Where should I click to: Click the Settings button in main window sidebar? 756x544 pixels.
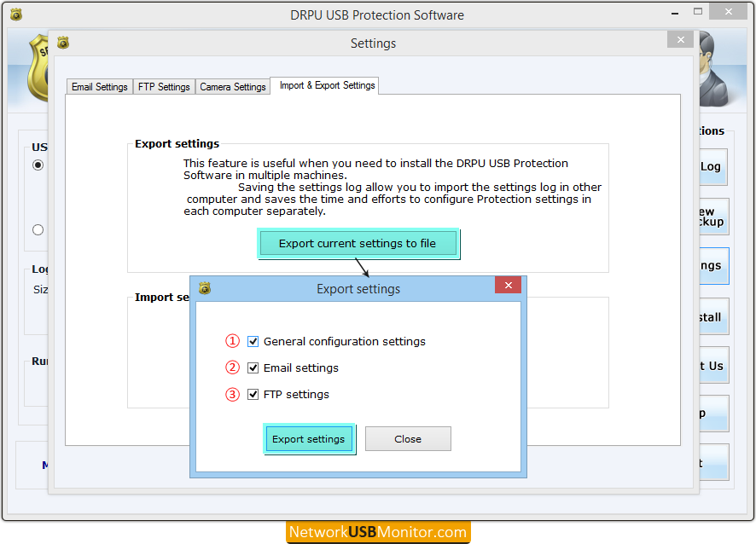tap(713, 266)
